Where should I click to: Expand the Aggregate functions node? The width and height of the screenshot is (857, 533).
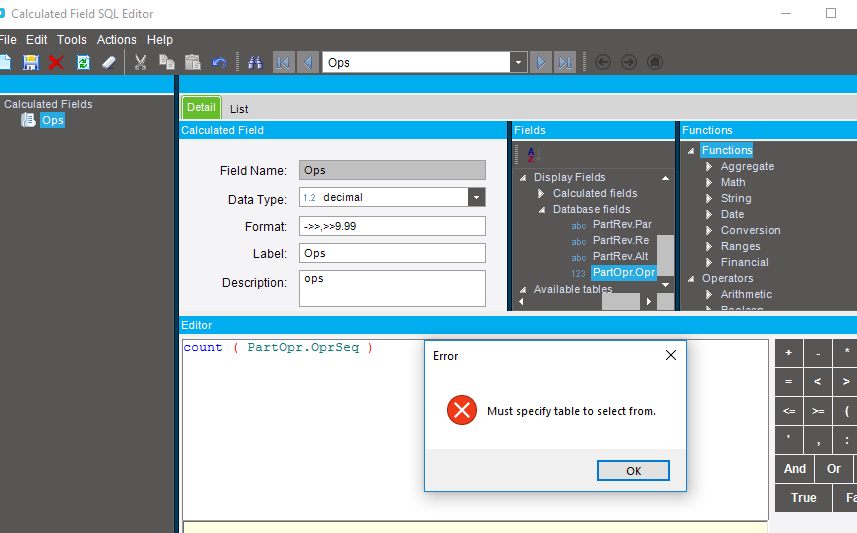coord(709,166)
